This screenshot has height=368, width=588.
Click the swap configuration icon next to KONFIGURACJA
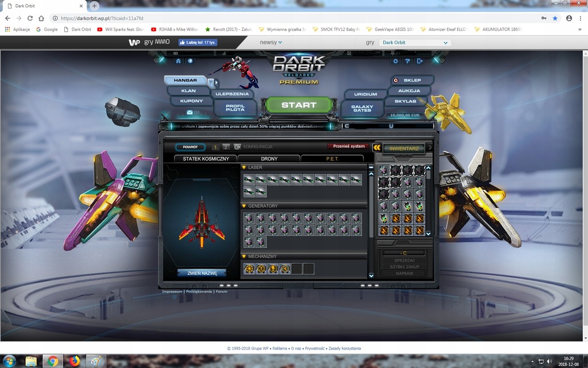(x=237, y=147)
